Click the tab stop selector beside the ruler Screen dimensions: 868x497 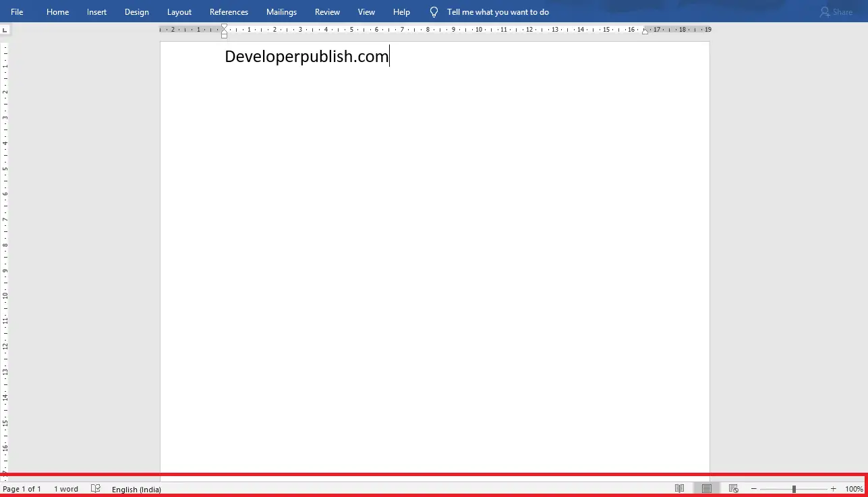[x=5, y=30]
